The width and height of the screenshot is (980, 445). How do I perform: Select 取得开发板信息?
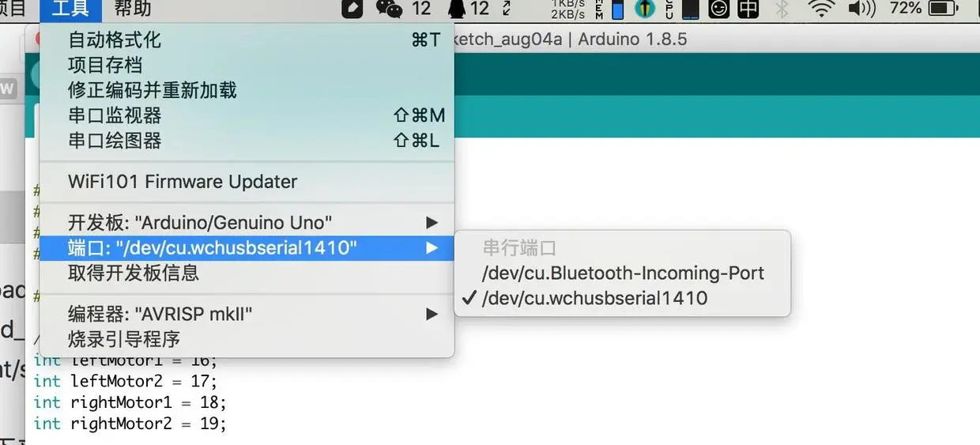pyautogui.click(x=247, y=273)
